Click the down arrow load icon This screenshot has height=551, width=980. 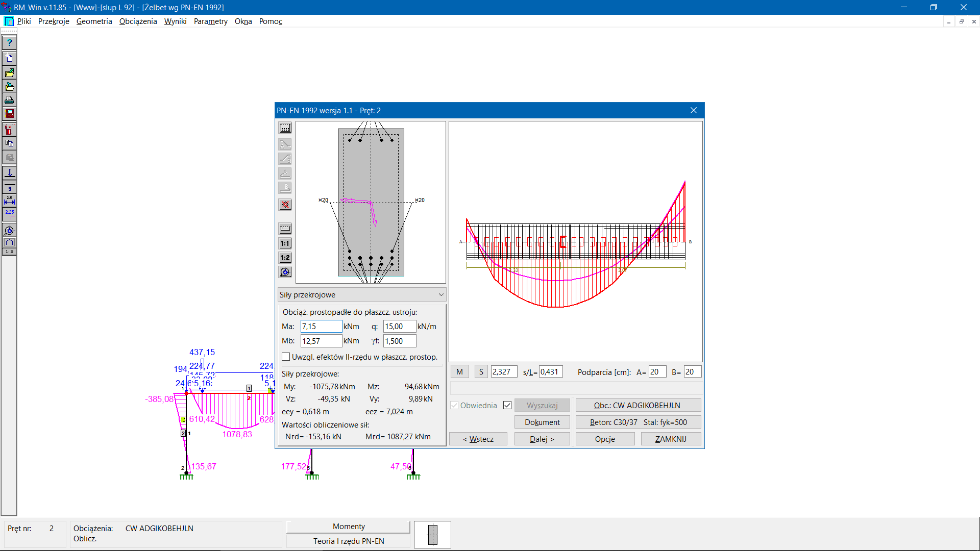(9, 173)
